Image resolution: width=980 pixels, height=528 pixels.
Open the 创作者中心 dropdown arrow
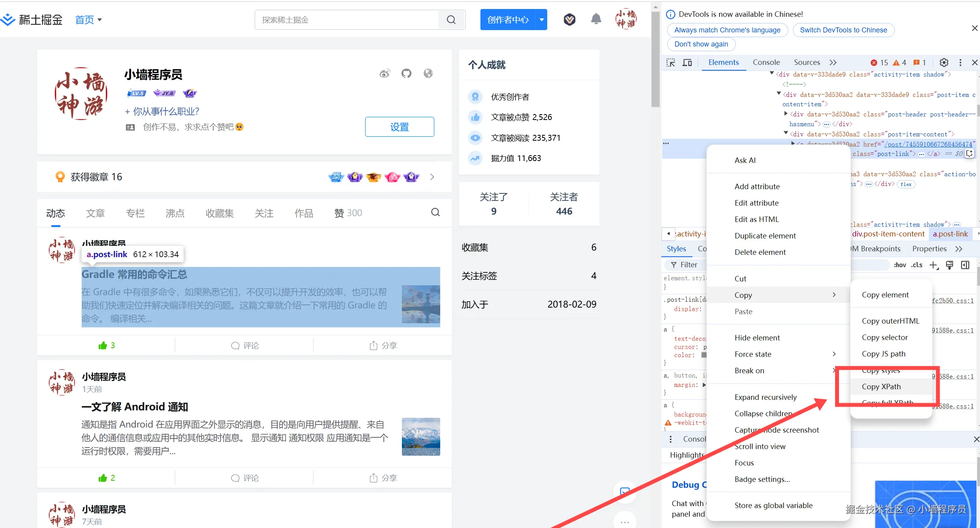(x=542, y=20)
